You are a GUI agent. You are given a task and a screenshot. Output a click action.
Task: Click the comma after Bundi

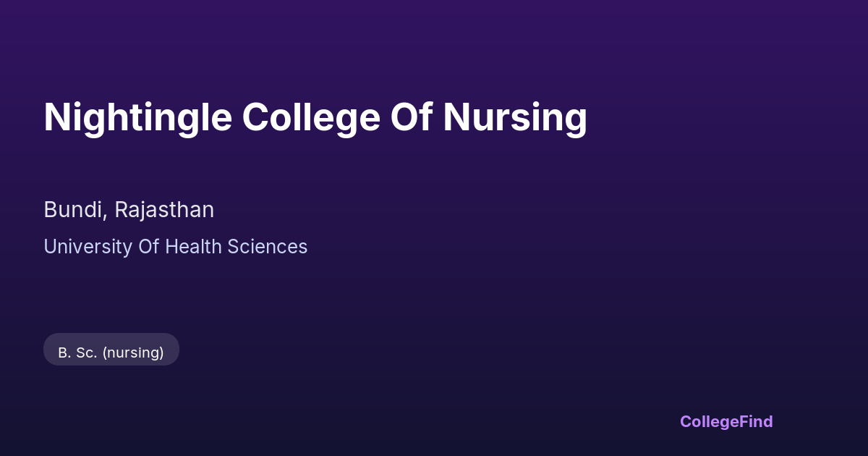coord(107,215)
